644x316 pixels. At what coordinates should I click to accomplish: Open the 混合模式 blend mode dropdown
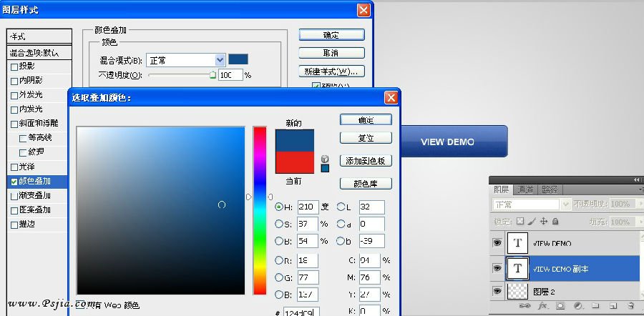[x=220, y=60]
